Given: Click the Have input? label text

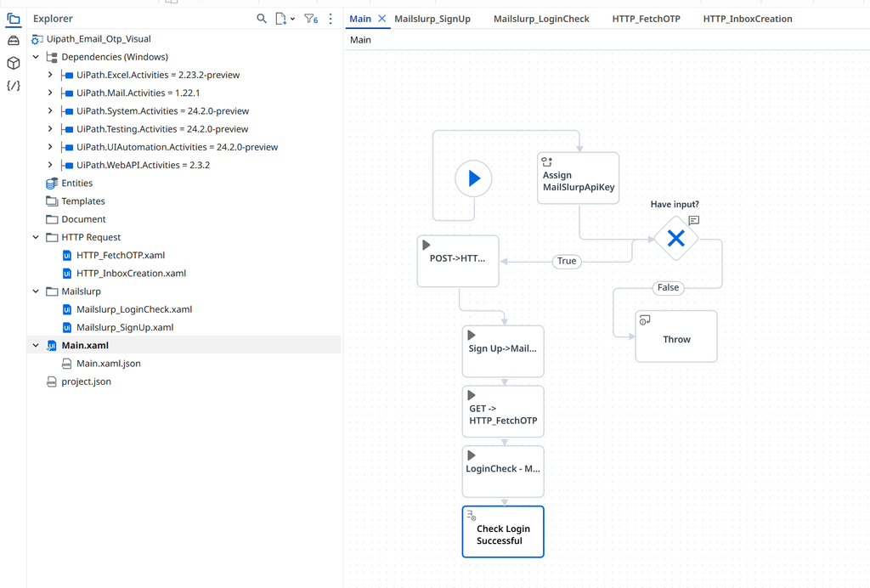Looking at the screenshot, I should [675, 204].
